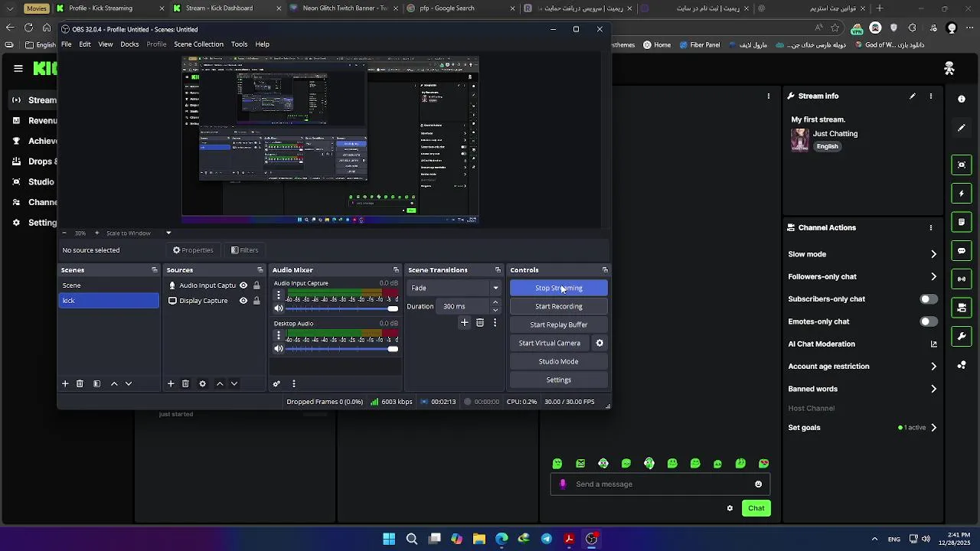The image size is (980, 551).
Task: Adjust Audio Input Capture volume slider
Action: click(342, 308)
